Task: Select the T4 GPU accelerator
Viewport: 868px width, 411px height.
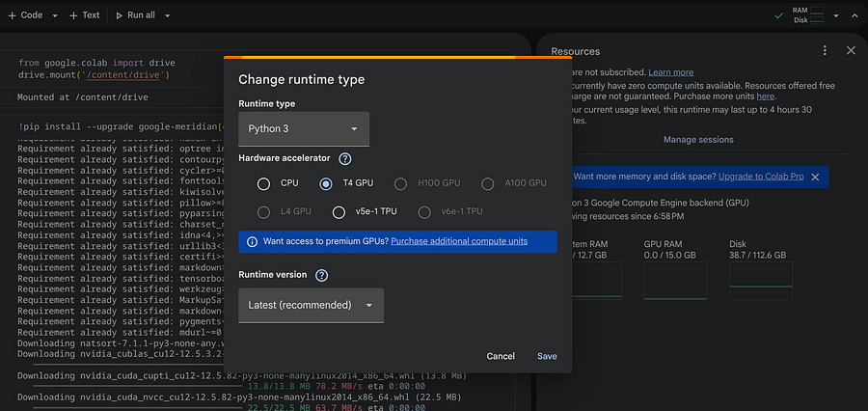Action: click(x=326, y=183)
